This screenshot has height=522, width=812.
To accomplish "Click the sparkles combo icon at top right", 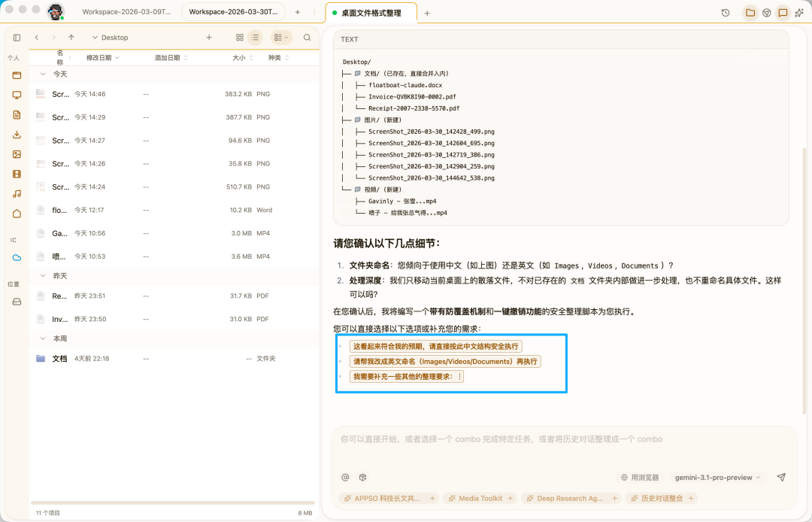I will click(799, 12).
